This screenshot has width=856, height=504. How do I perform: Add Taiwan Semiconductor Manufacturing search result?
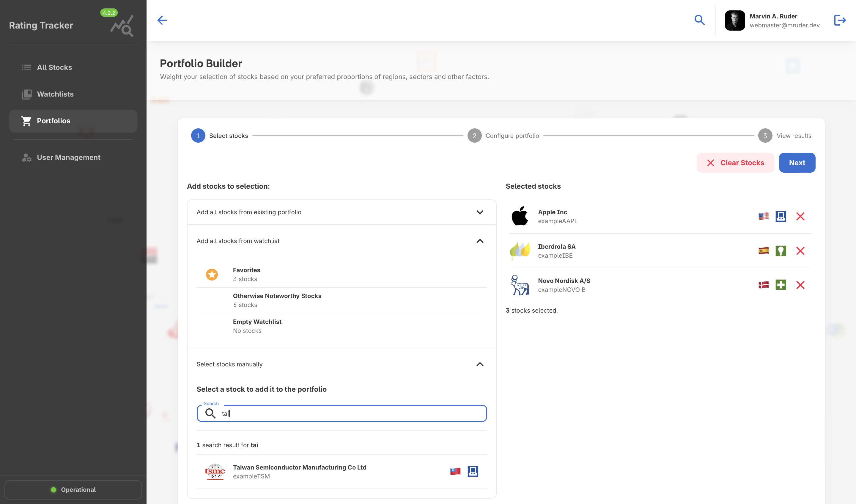click(x=300, y=471)
